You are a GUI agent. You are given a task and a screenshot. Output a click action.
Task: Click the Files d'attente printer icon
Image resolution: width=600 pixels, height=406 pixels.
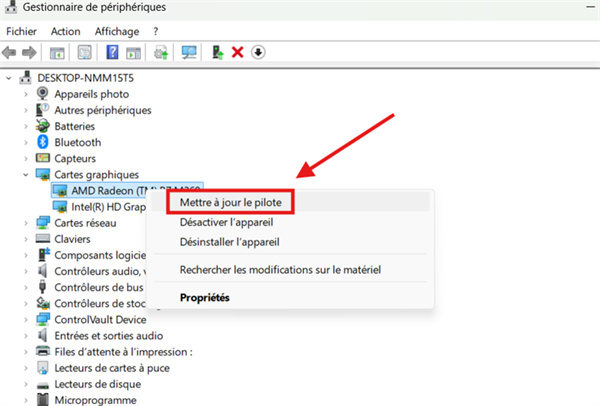[x=42, y=351]
